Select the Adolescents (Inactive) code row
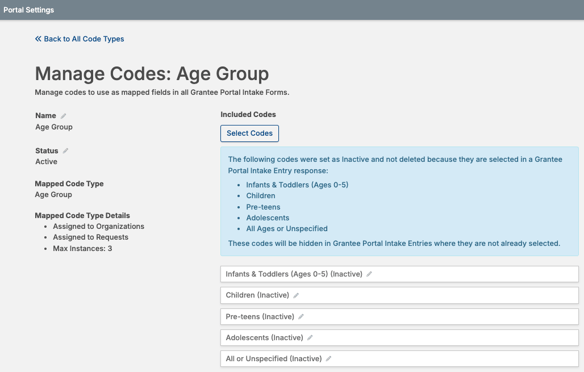 [399, 338]
